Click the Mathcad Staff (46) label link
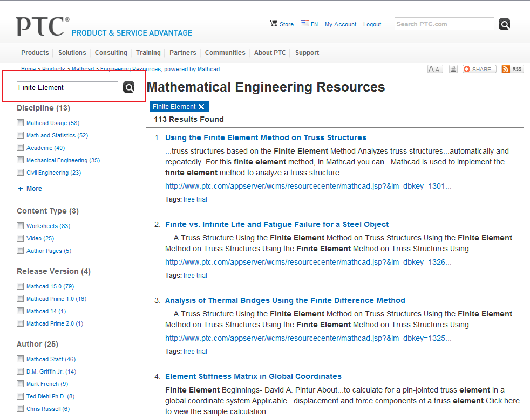This screenshot has width=530, height=420. (x=51, y=359)
